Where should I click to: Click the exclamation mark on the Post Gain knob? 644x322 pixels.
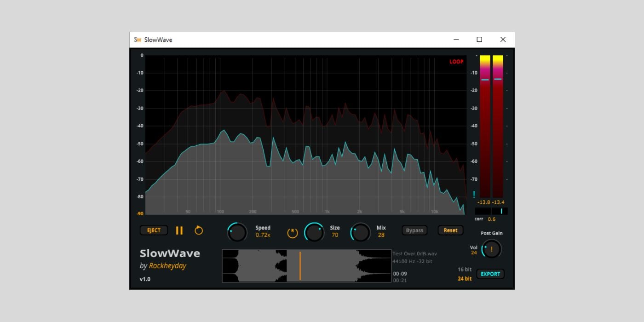coord(491,249)
